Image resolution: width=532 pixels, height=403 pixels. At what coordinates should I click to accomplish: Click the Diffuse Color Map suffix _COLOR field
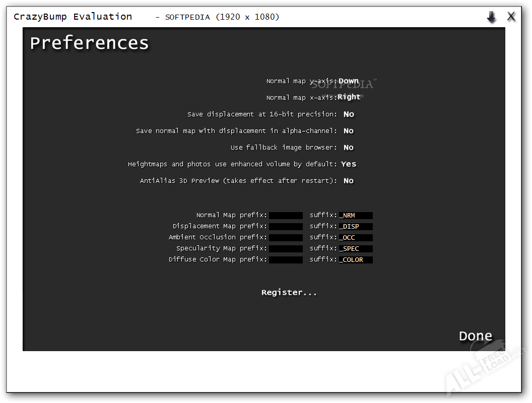tap(356, 260)
